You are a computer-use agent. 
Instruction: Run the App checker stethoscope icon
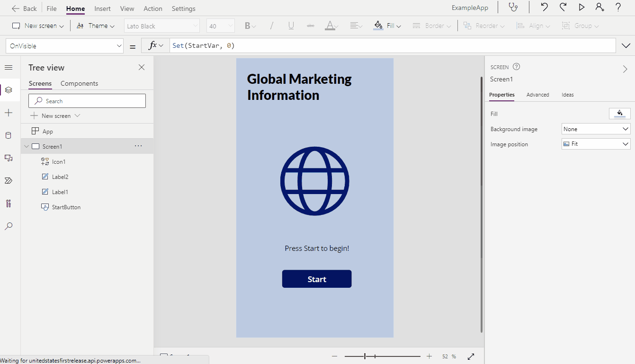(513, 8)
